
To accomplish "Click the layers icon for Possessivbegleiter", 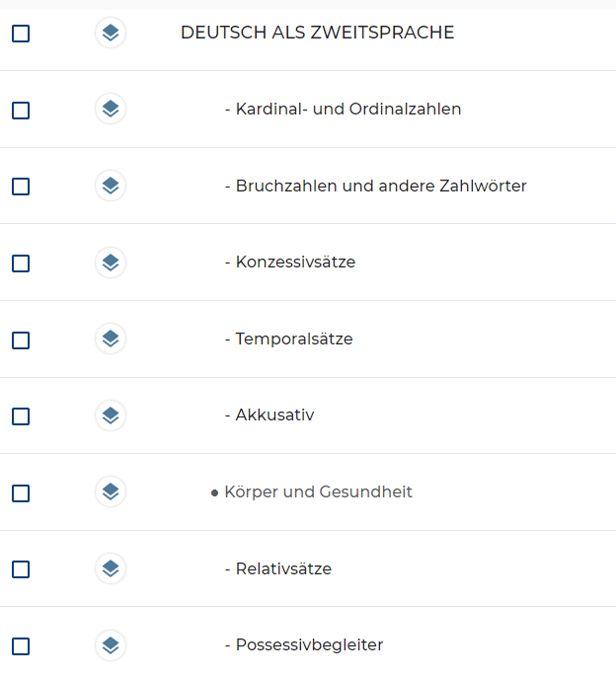I will [x=111, y=645].
